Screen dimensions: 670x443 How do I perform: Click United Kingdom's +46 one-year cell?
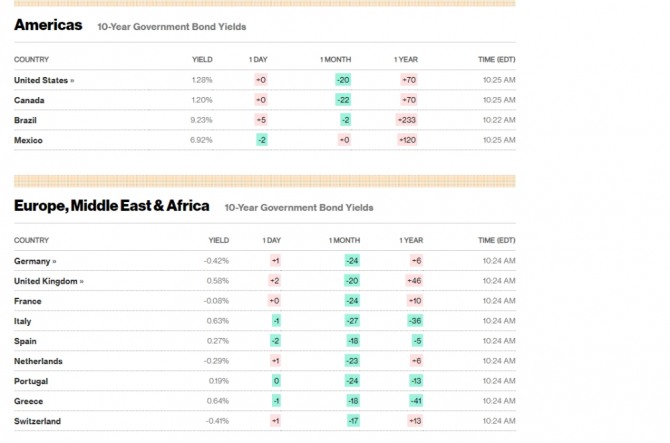pos(414,281)
